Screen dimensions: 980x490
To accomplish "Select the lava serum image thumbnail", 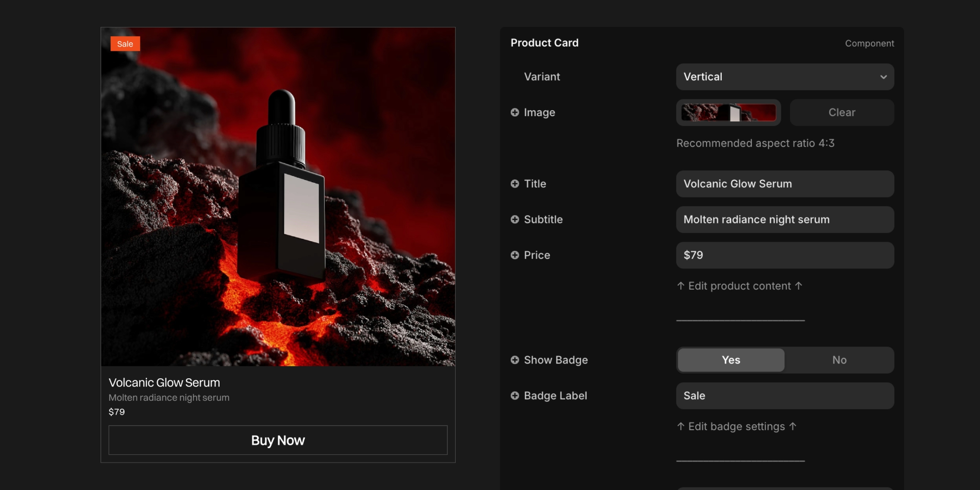I will point(728,113).
